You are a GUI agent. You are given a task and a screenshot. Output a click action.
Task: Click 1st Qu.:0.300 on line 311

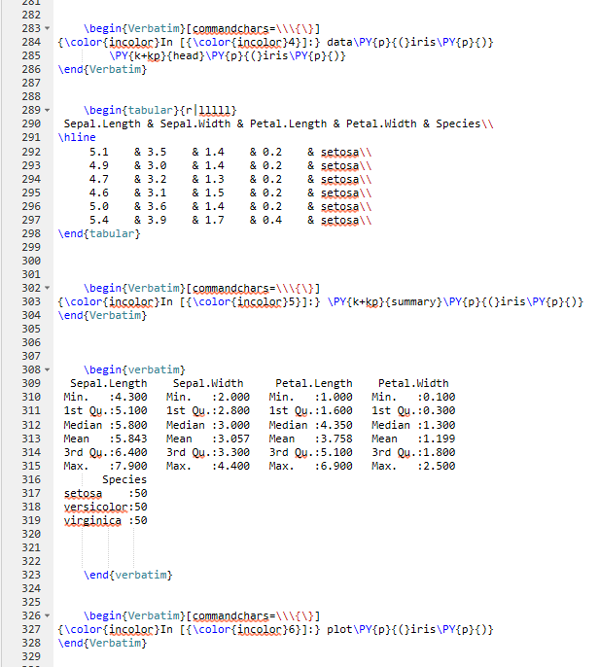coord(413,410)
